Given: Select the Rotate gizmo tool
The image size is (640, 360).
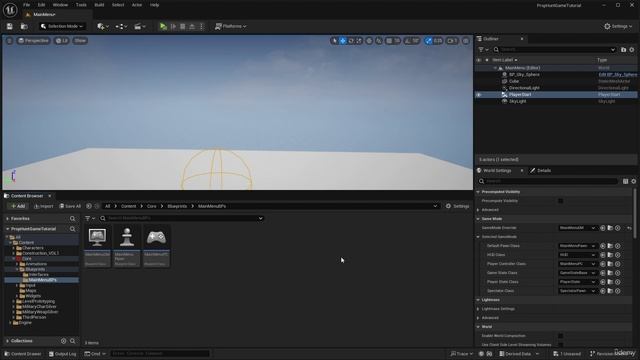Looking at the screenshot, I should pos(351,41).
